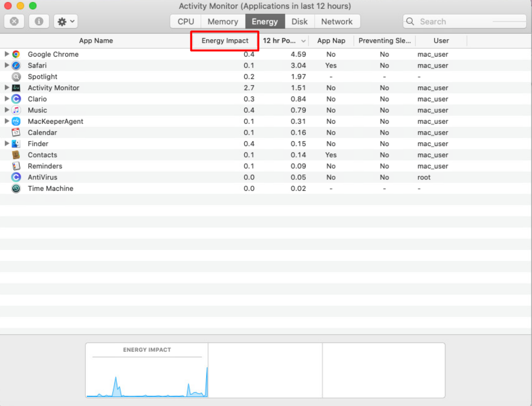Expand the Activity Monitor process group
The image size is (532, 406).
[6, 87]
